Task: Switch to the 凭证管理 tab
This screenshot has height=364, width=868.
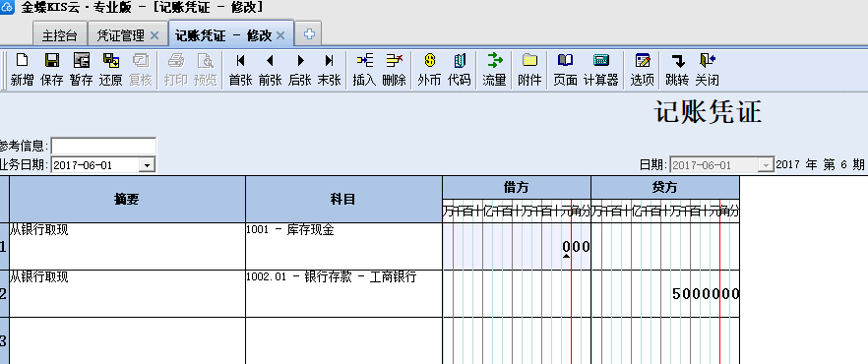Action: (121, 35)
